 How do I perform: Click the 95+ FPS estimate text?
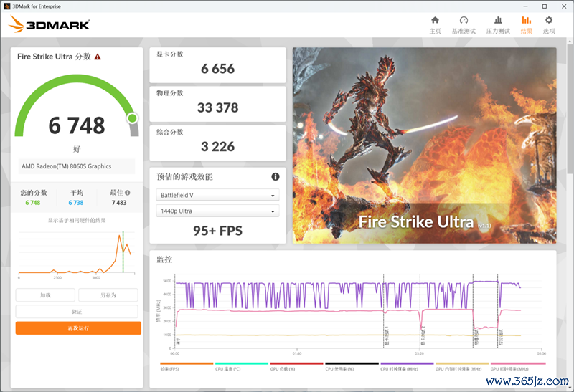pos(218,231)
